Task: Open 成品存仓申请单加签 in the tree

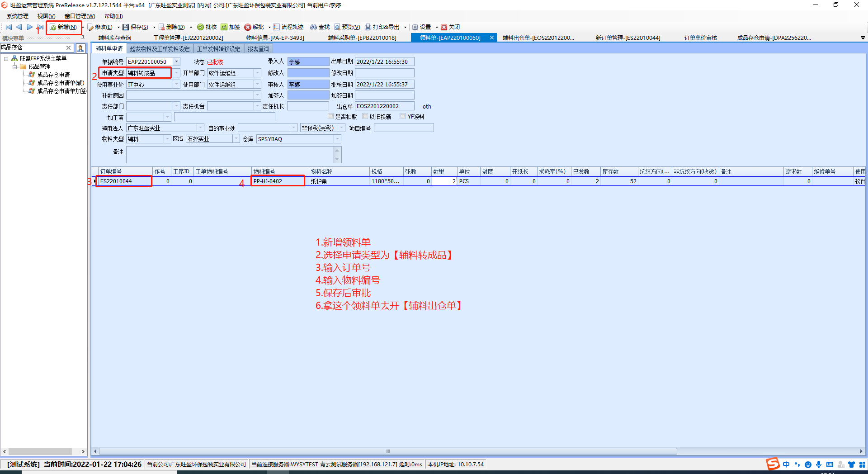Action: (61, 91)
